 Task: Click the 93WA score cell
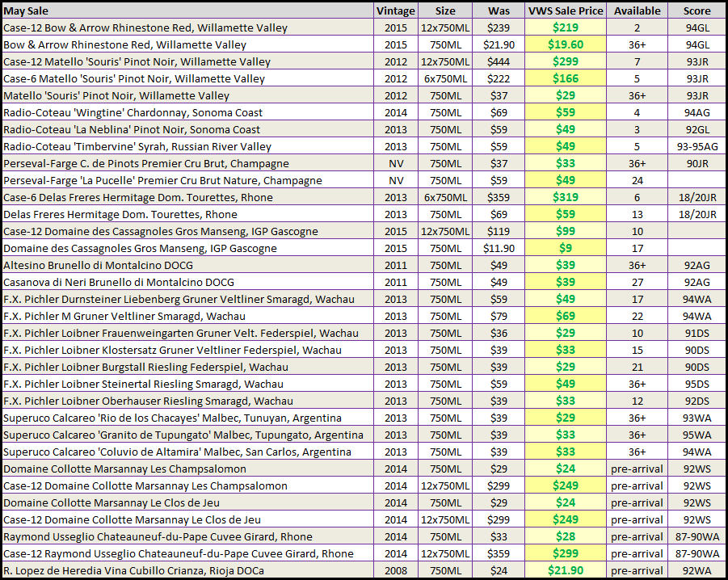697,418
